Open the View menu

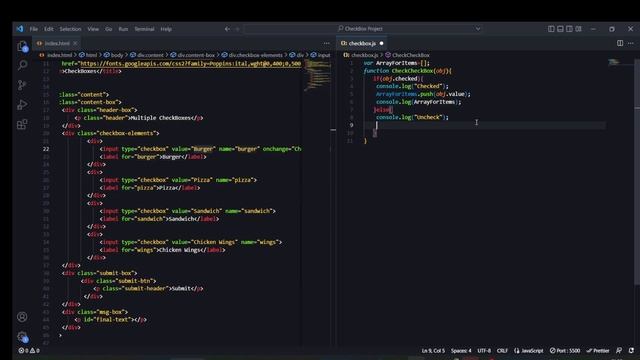[x=93, y=29]
